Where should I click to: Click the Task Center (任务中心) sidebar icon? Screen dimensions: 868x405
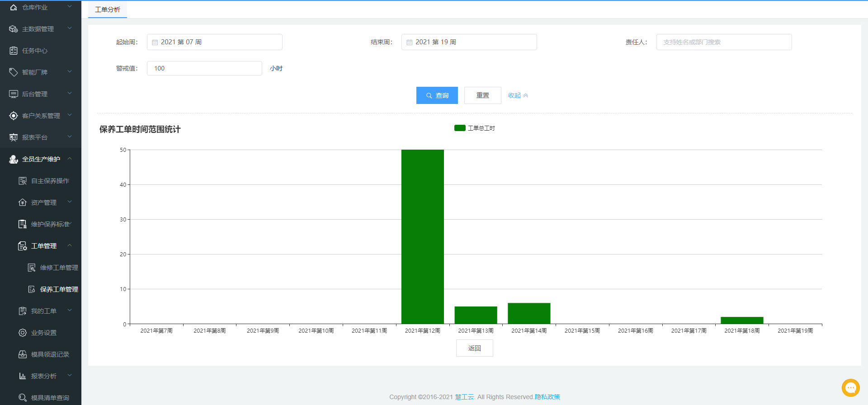14,51
